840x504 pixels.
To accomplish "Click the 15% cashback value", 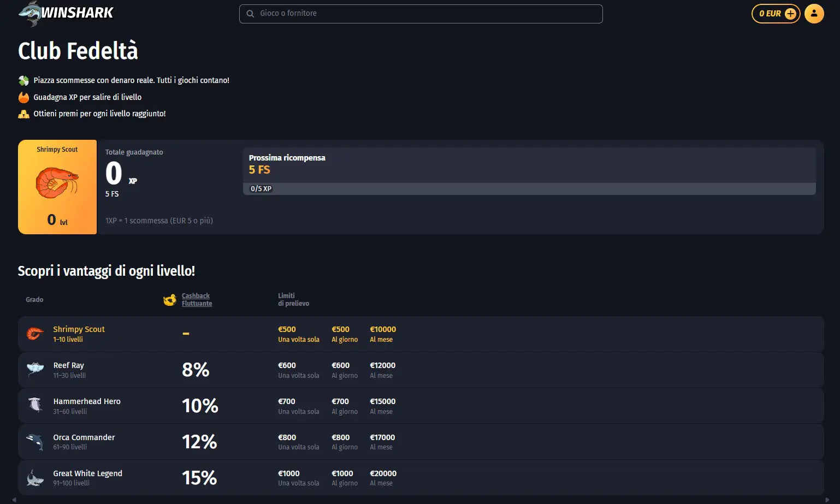I will pos(199,478).
